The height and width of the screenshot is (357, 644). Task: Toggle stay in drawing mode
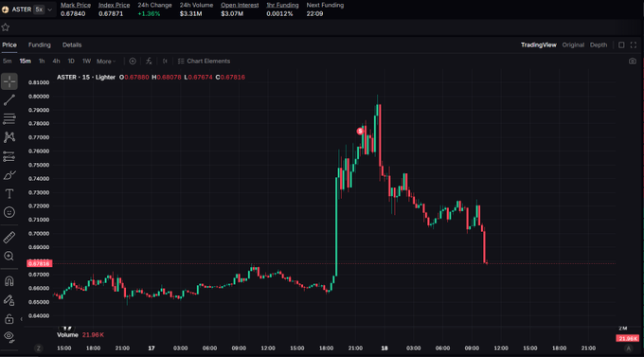pyautogui.click(x=9, y=300)
